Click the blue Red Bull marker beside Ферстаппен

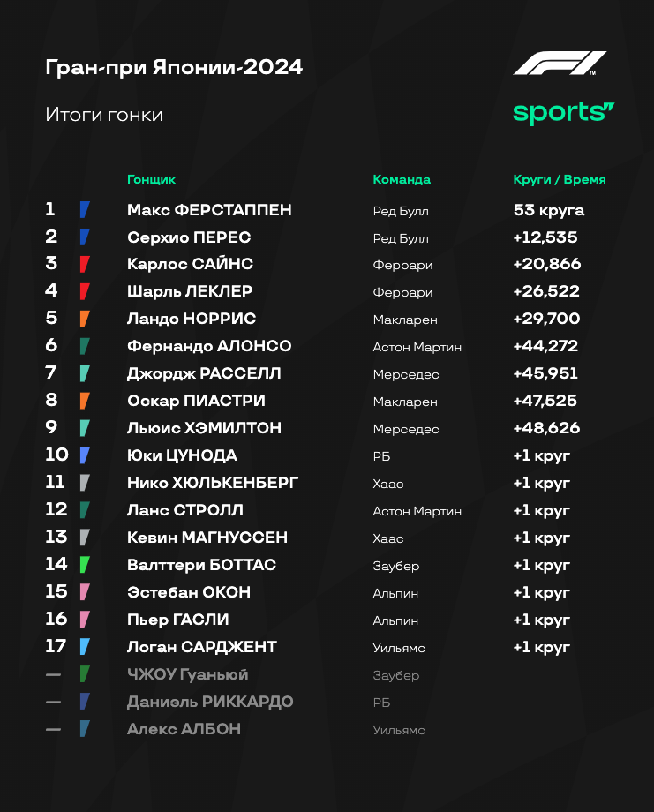[x=85, y=210]
